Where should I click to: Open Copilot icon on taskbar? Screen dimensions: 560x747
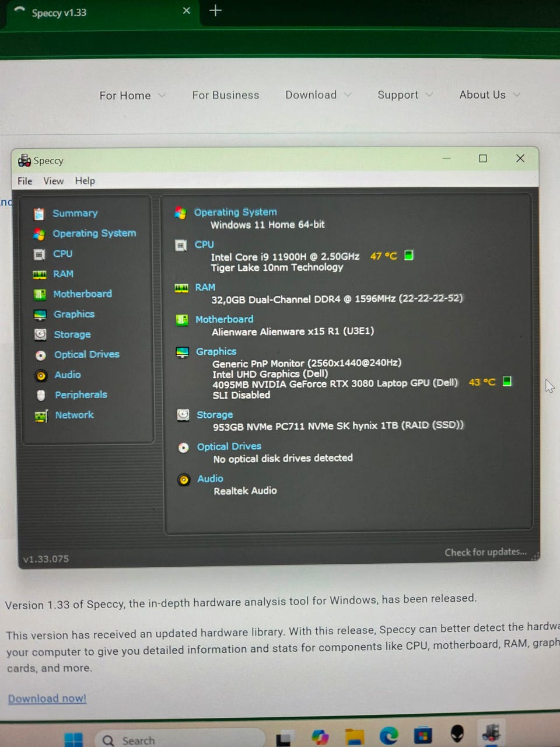(x=320, y=737)
